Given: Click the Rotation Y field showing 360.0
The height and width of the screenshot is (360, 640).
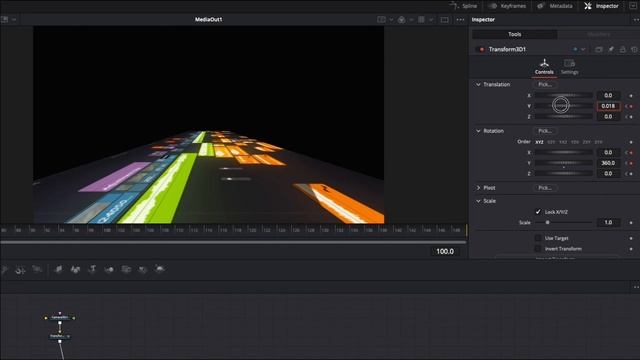Looking at the screenshot, I should click(x=609, y=163).
